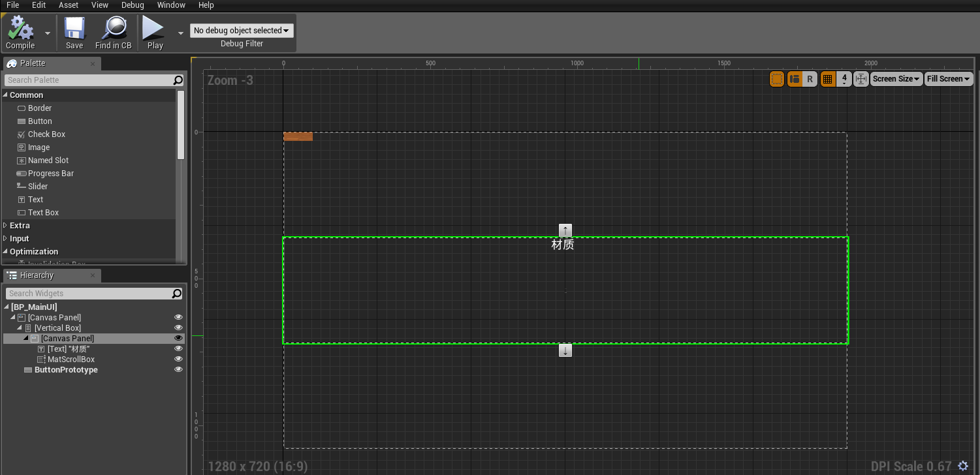Image resolution: width=980 pixels, height=475 pixels.
Task: Click the zoom-to-fit icon in viewport
Action: [x=861, y=79]
